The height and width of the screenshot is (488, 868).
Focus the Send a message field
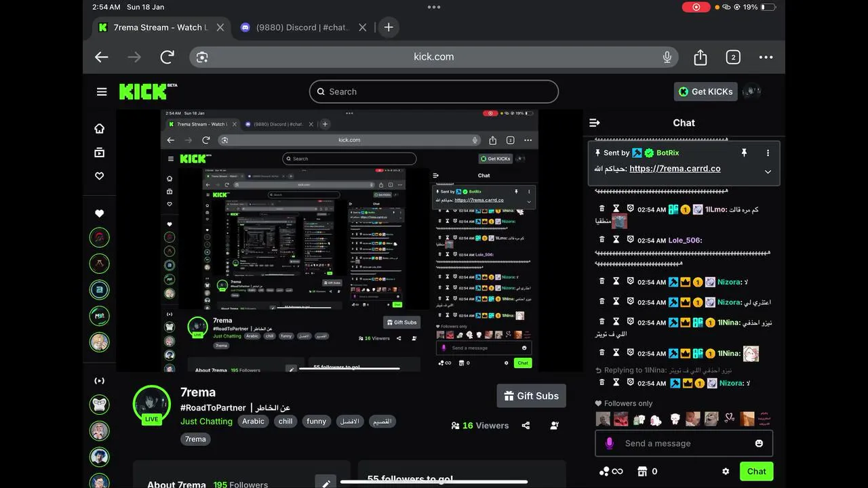pos(684,443)
